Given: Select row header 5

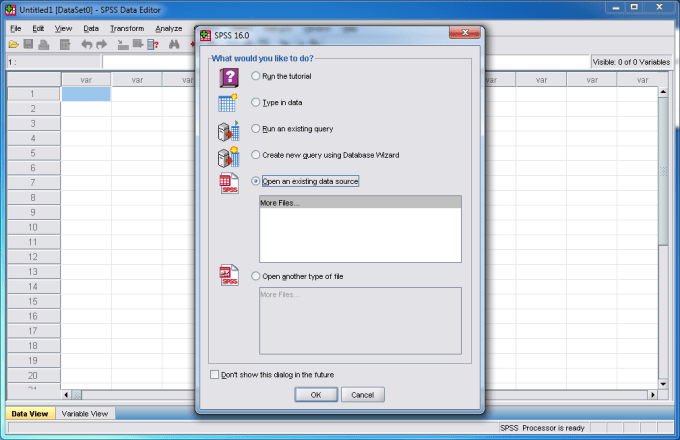Looking at the screenshot, I should [x=33, y=153].
